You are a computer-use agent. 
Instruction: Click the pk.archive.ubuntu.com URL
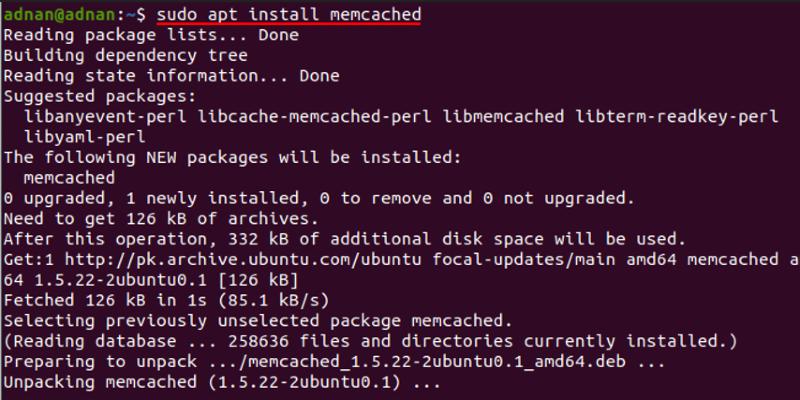(x=243, y=260)
